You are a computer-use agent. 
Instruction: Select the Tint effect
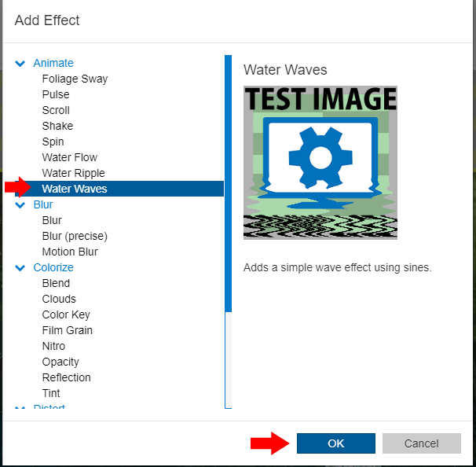(x=51, y=393)
